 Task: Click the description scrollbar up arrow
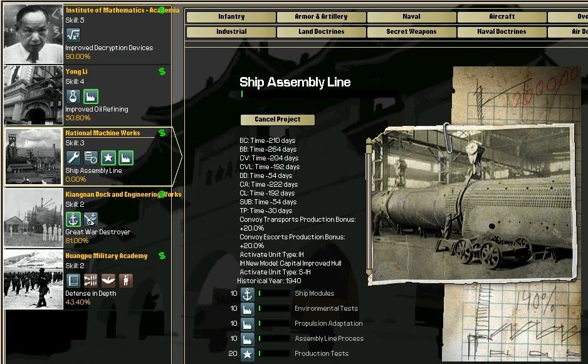pyautogui.click(x=369, y=140)
